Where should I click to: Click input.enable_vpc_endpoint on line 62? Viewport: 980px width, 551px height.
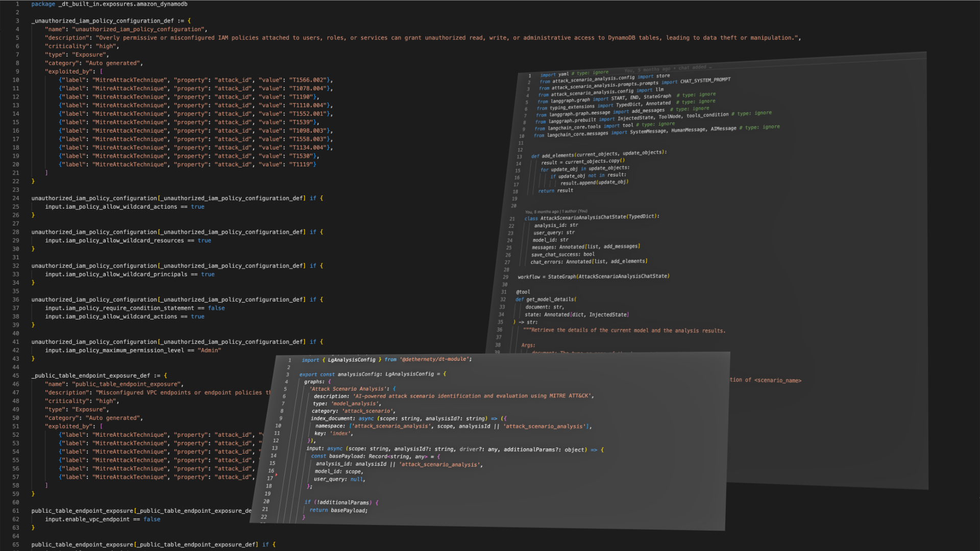pyautogui.click(x=87, y=519)
